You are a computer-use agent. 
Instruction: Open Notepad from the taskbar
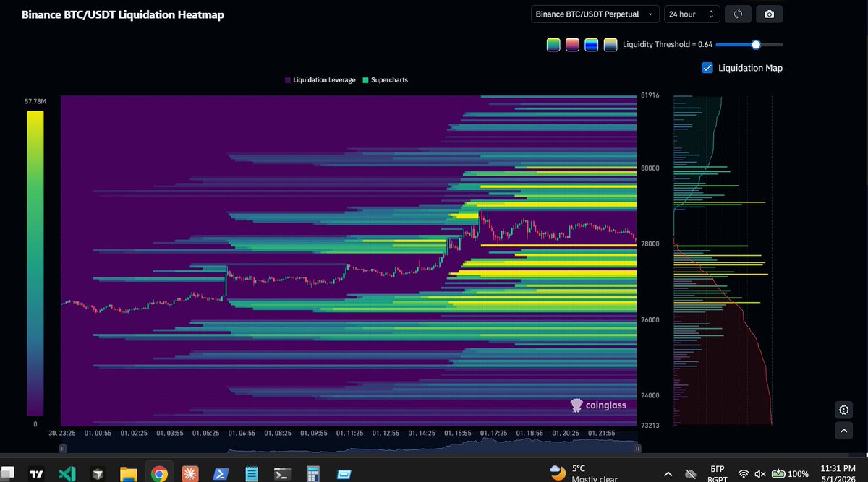[251, 475]
